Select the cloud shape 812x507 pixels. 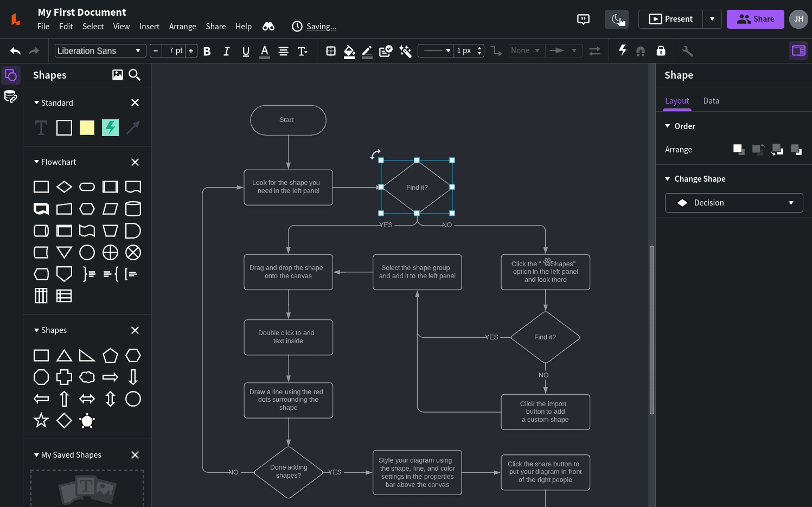87,377
